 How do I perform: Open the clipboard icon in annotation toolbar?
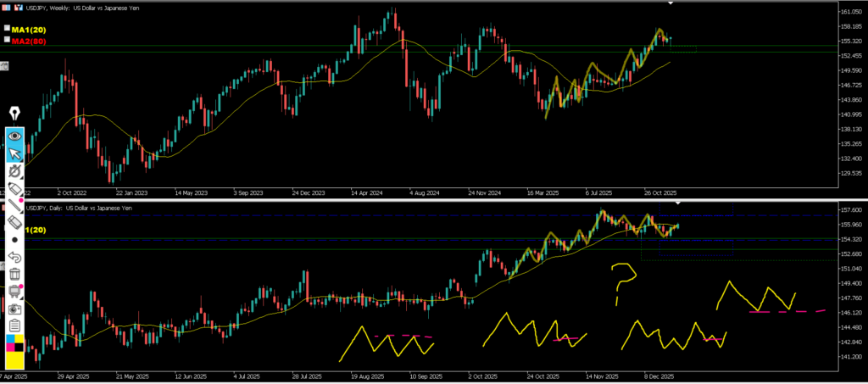(14, 326)
